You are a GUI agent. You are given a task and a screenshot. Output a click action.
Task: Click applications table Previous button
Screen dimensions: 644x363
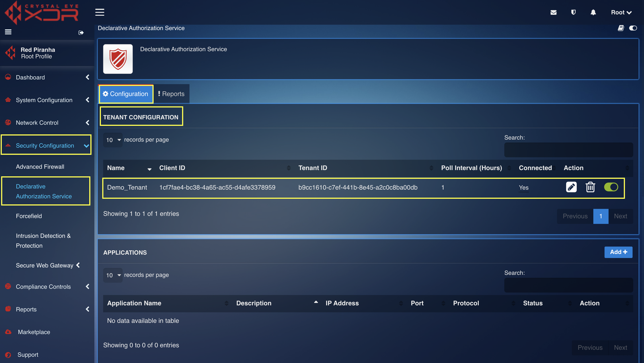(x=590, y=348)
